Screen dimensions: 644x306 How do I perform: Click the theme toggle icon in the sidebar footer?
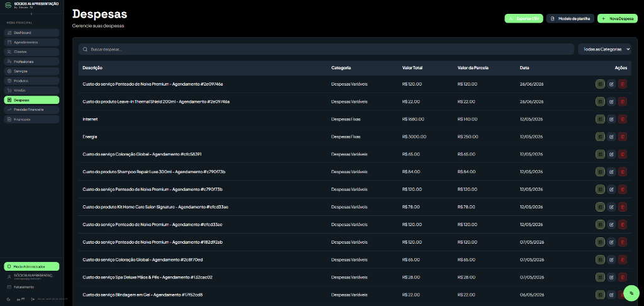(9, 299)
